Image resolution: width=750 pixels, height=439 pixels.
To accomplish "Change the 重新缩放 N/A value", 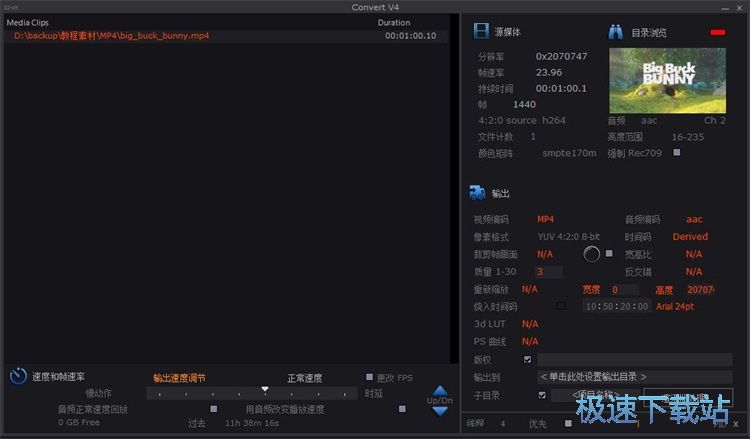I will 529,289.
